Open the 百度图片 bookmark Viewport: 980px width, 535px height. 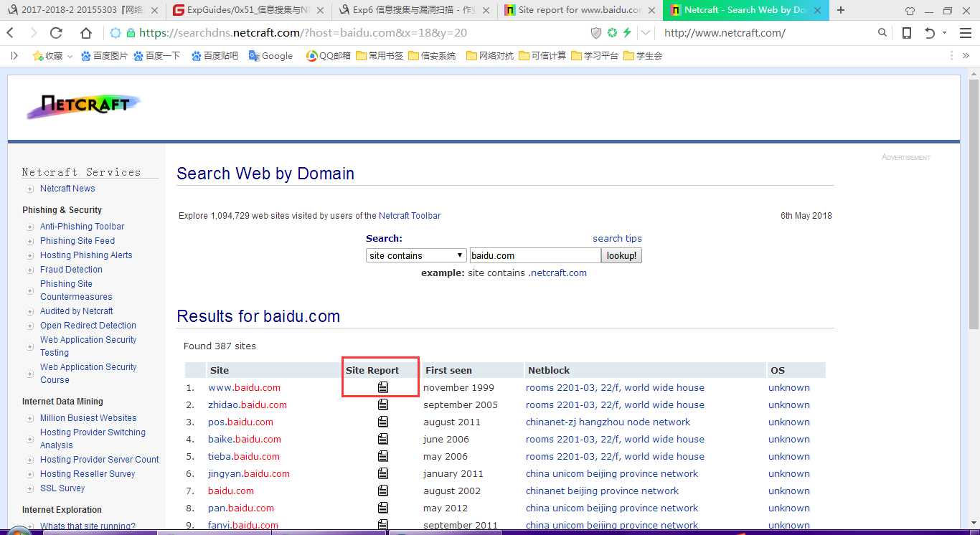[104, 56]
